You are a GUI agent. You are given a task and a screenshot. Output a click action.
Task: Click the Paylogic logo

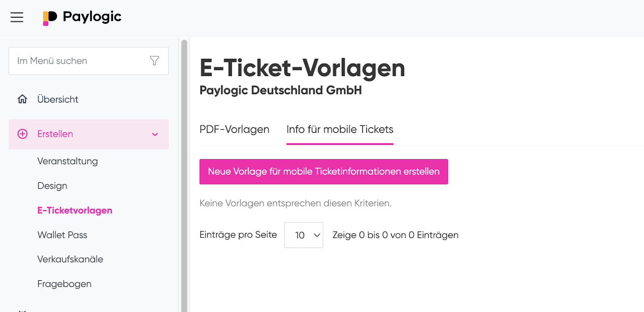(82, 17)
